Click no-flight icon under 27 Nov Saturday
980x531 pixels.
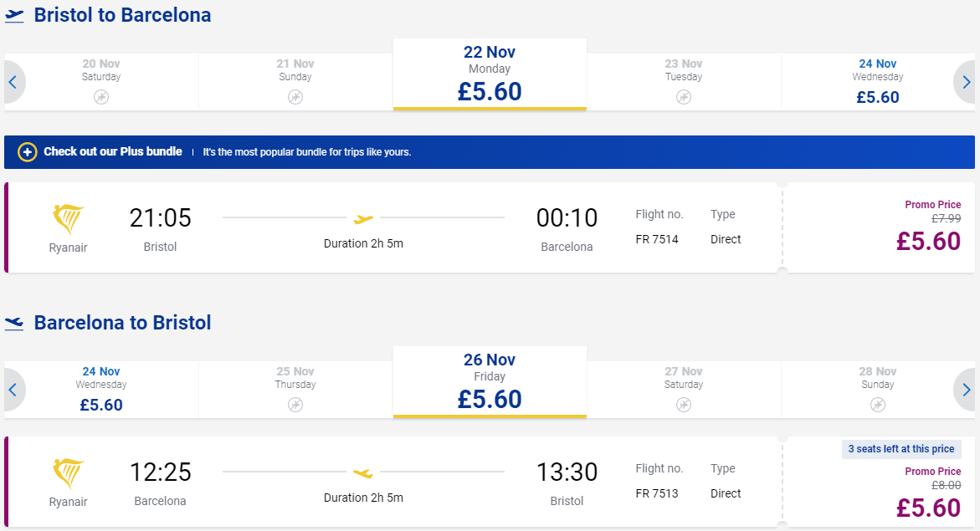click(x=684, y=405)
